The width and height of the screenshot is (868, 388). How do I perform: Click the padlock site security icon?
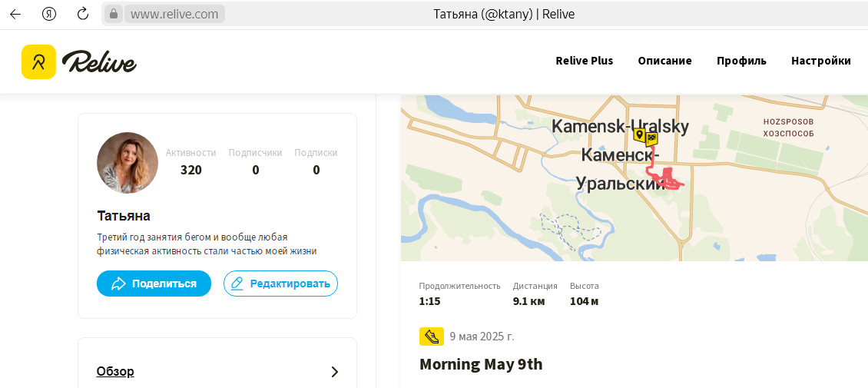(114, 15)
